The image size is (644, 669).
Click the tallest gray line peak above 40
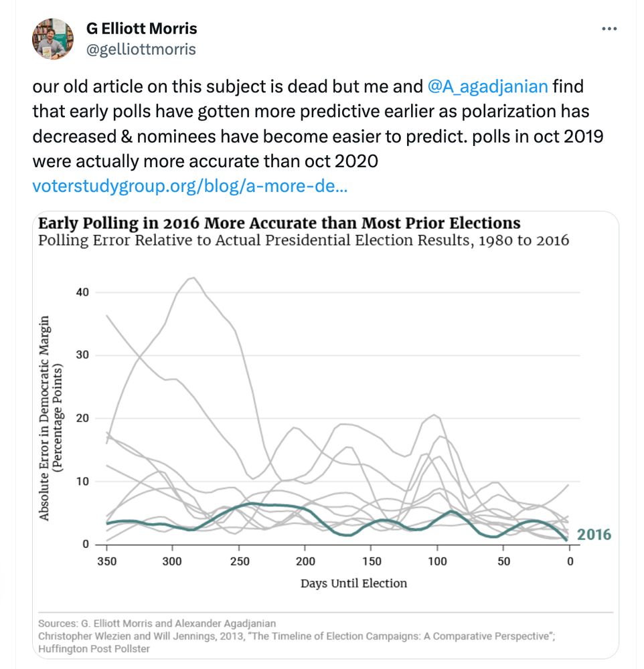pyautogui.click(x=193, y=278)
